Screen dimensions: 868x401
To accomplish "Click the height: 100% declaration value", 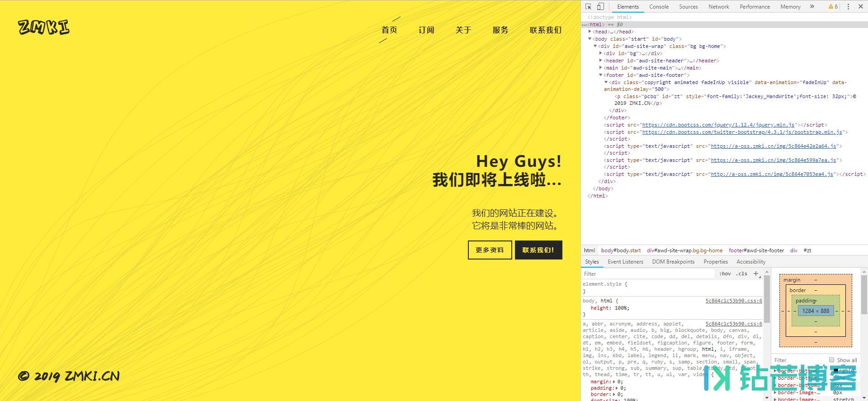I will click(x=621, y=308).
